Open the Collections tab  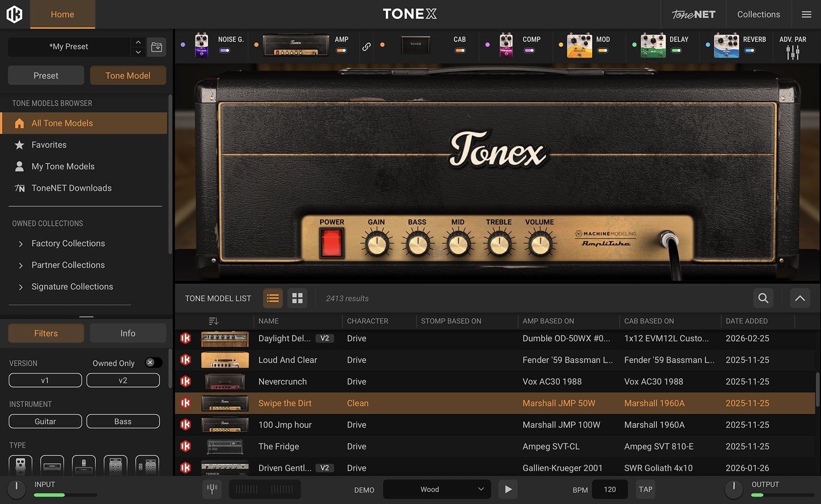[759, 14]
